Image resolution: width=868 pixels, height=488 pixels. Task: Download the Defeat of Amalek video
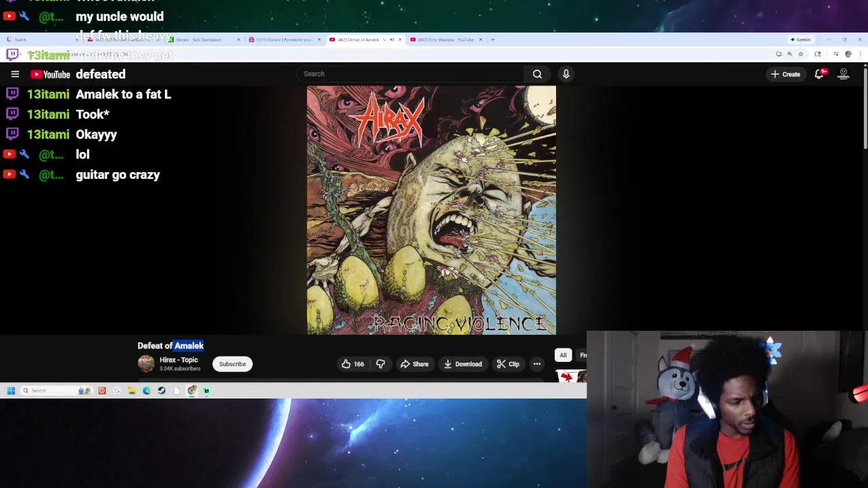462,364
